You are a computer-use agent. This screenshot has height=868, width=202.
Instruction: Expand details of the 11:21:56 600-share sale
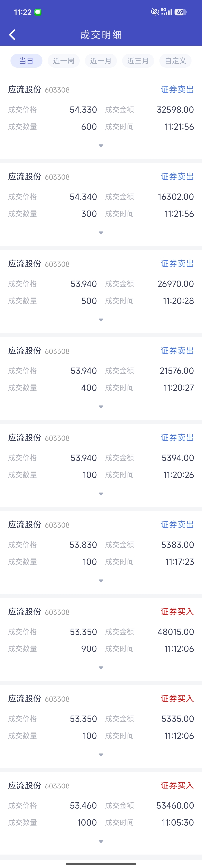[x=101, y=146]
